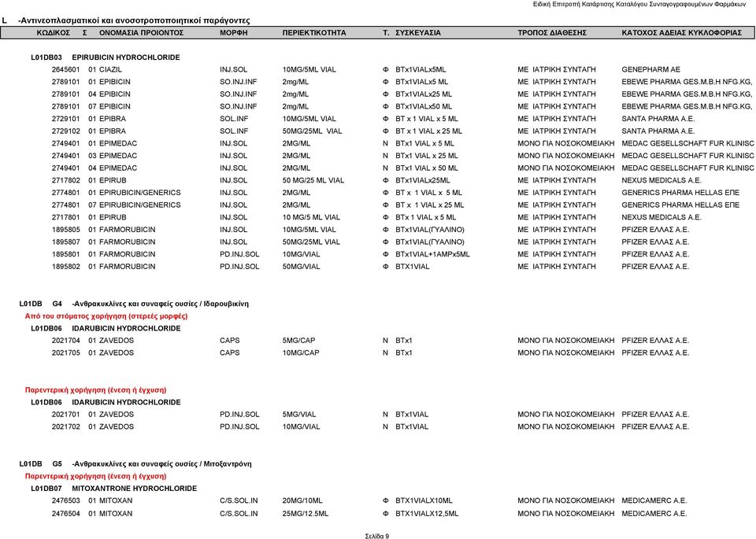
Task: Select FARMORUBICIN code 1895807
Action: point(66,242)
